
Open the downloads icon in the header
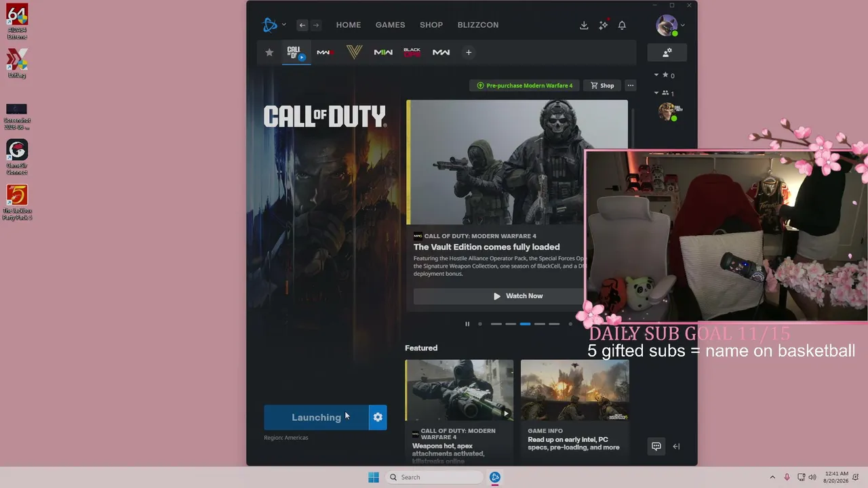point(584,25)
